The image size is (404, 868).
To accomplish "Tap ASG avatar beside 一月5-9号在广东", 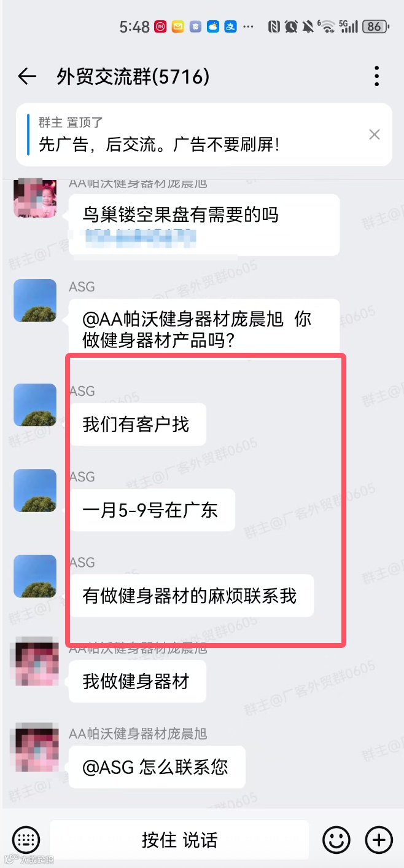I will click(36, 491).
